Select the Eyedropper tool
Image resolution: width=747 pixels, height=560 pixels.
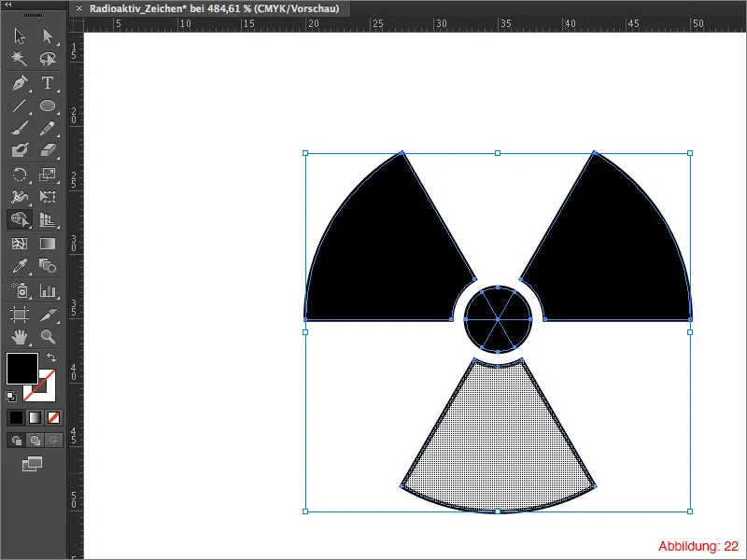(20, 266)
